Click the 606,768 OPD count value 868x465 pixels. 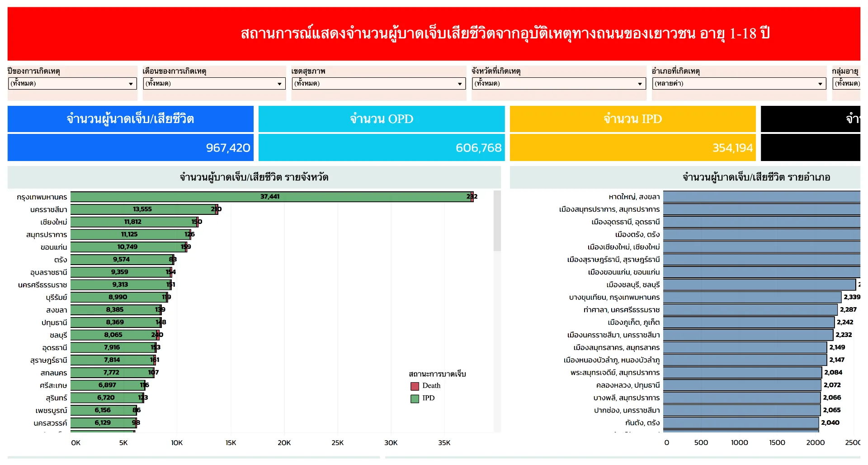[x=478, y=148]
